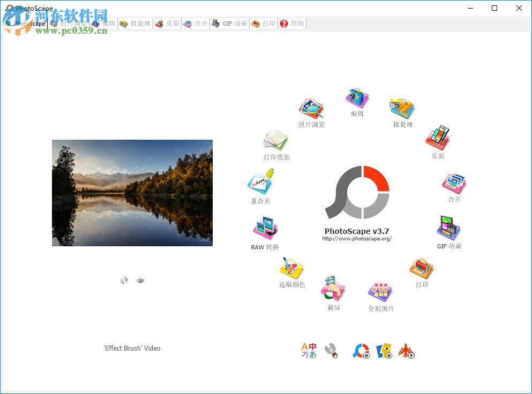
Task: Switch to the 页面 tab
Action: coord(167,24)
